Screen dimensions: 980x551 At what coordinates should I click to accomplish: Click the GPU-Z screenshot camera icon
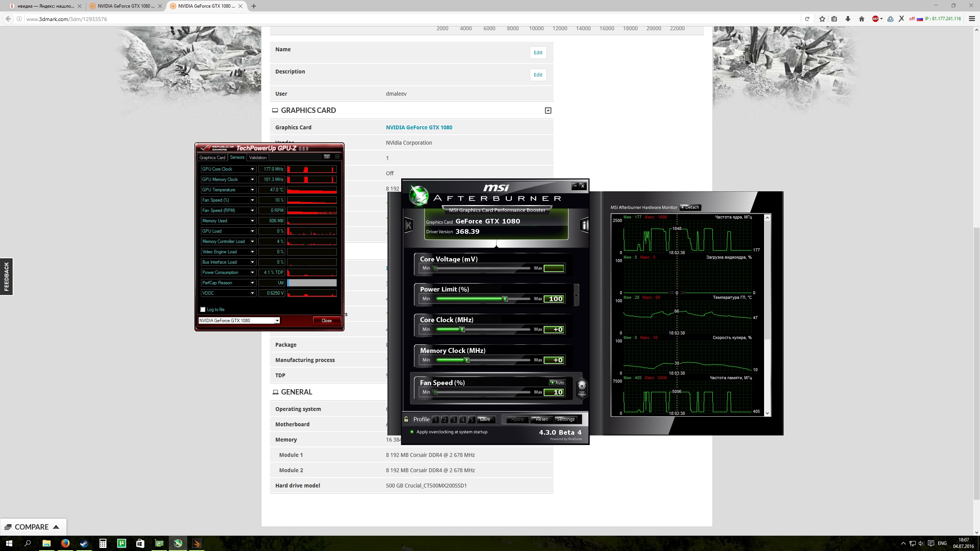[327, 156]
